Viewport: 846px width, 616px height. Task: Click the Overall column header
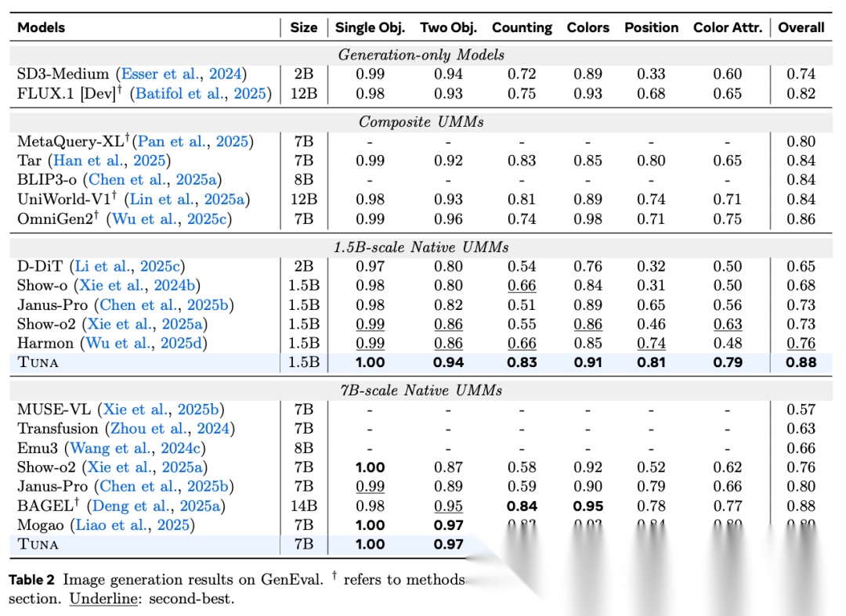801,27
